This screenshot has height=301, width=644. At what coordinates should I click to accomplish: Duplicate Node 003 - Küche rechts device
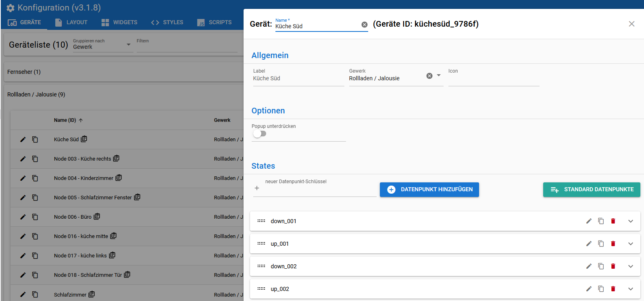pos(35,159)
